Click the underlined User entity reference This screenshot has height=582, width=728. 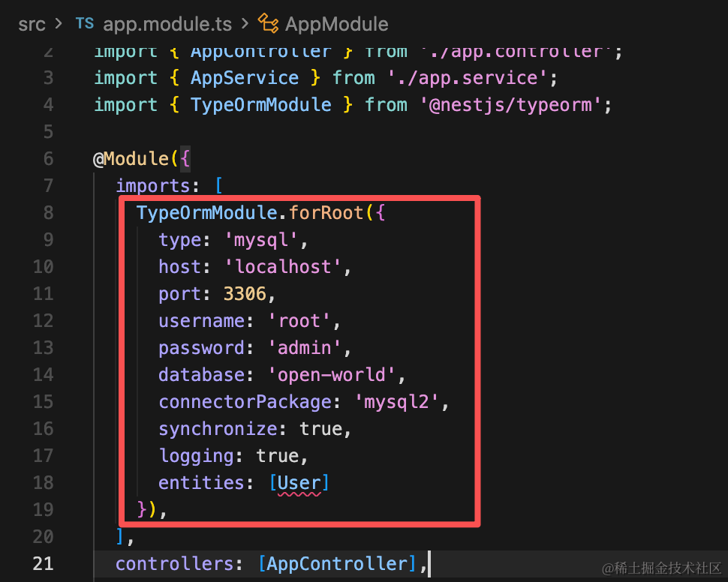click(x=299, y=483)
